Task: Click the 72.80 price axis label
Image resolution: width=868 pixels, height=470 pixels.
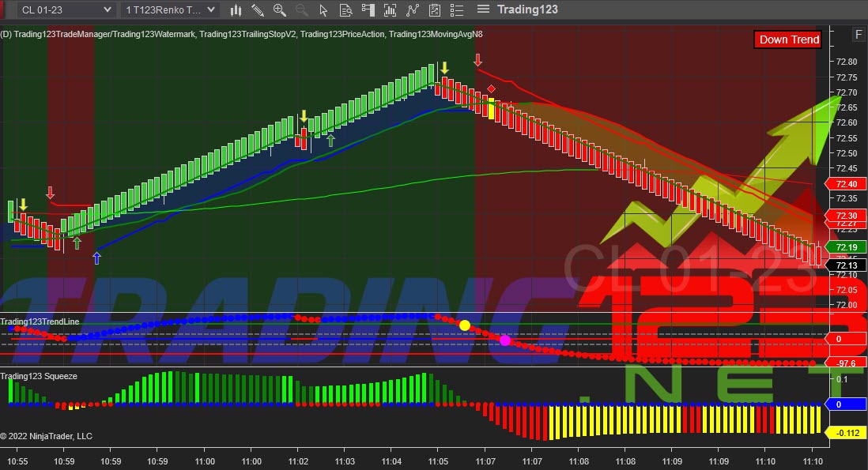Action: tap(847, 62)
